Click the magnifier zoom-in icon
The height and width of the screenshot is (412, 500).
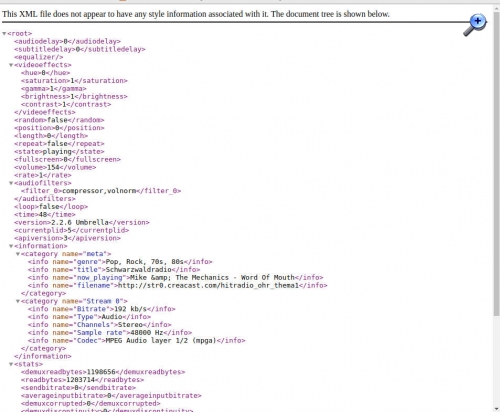[x=475, y=25]
